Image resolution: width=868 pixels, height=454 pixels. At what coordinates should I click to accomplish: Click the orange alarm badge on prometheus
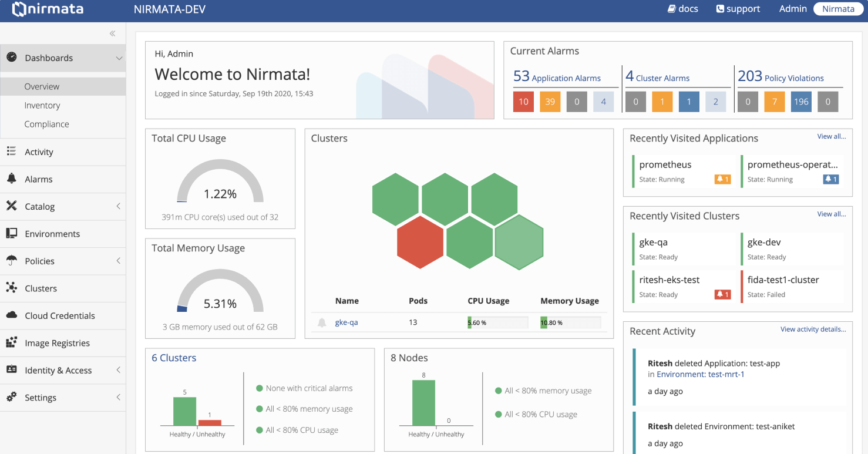pos(722,179)
